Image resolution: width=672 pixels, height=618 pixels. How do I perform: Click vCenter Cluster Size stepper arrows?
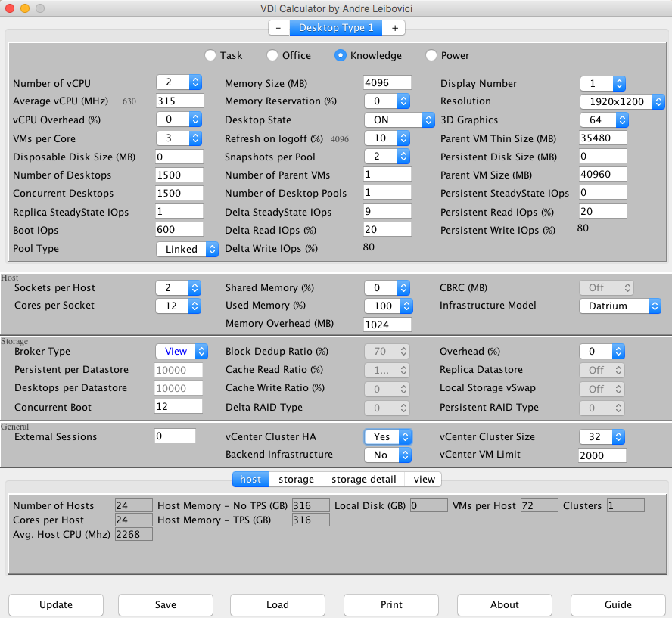618,437
